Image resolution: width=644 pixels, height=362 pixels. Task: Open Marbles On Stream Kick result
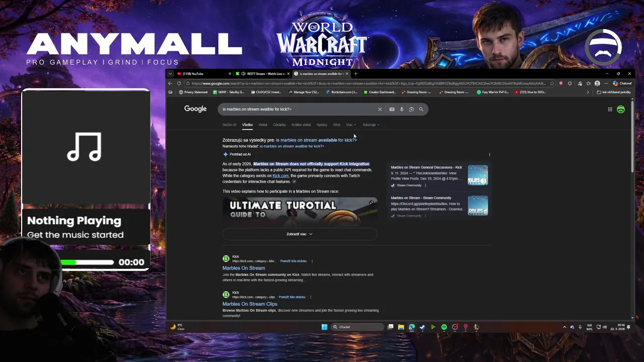[244, 268]
